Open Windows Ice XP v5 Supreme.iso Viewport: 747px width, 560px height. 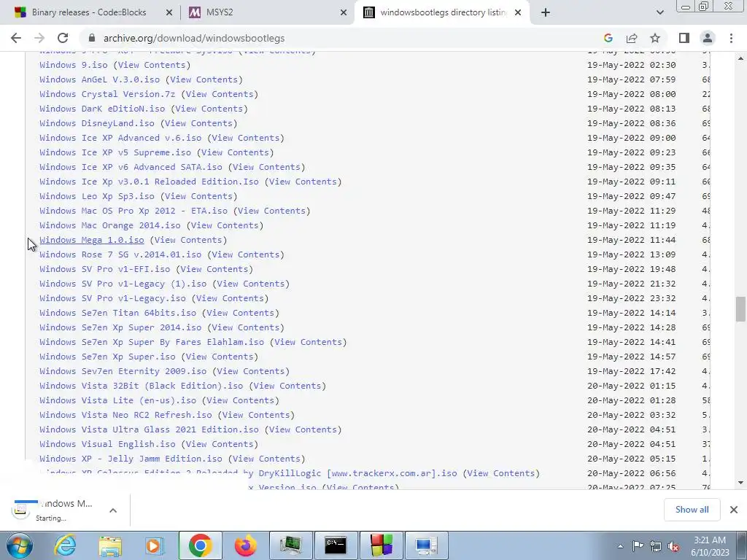[115, 152]
